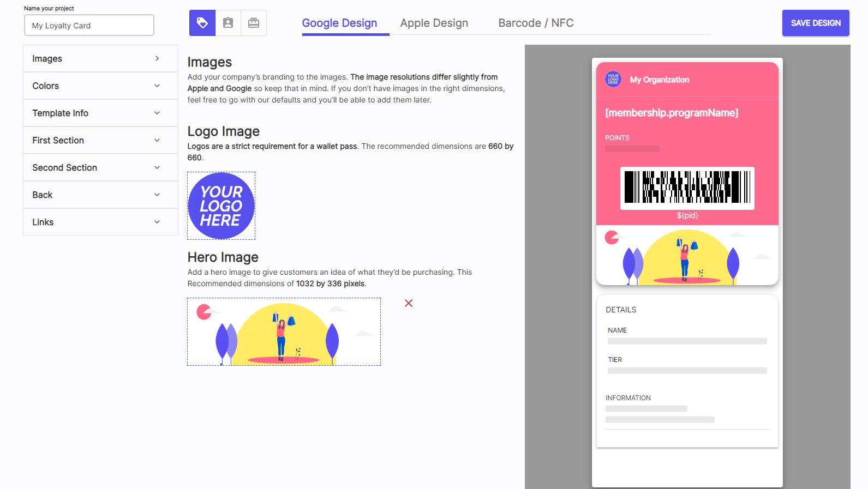868x489 pixels.
Task: Click the hero image upload thumbnail
Action: point(284,332)
